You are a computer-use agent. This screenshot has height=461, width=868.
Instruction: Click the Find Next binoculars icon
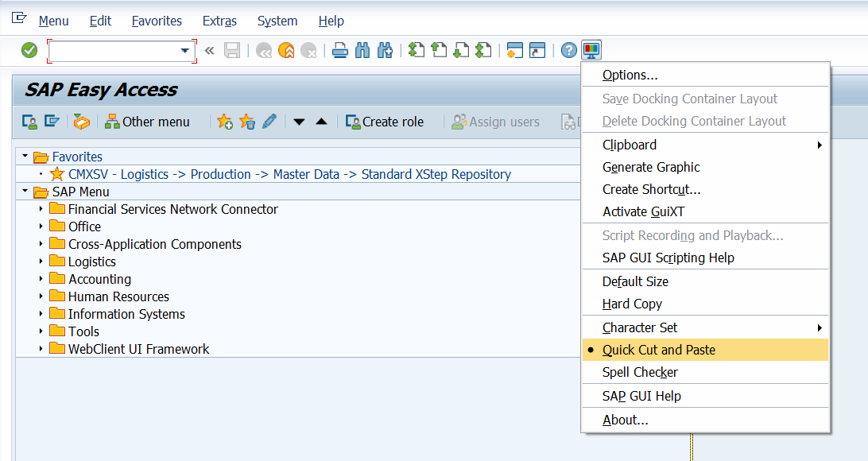pos(385,50)
